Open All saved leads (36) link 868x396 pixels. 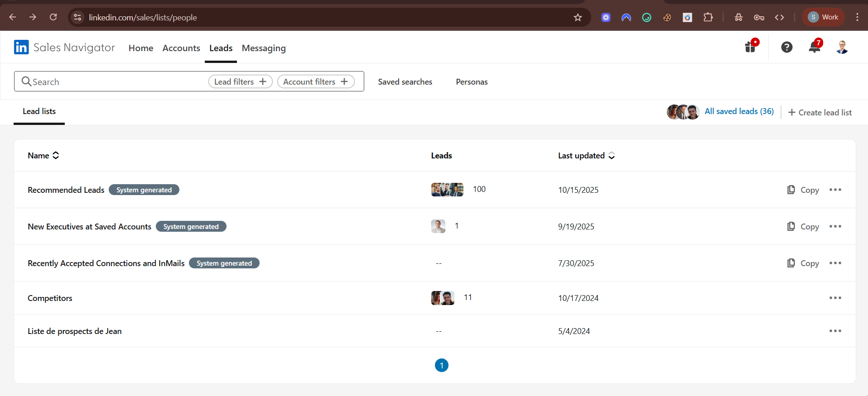[739, 111]
